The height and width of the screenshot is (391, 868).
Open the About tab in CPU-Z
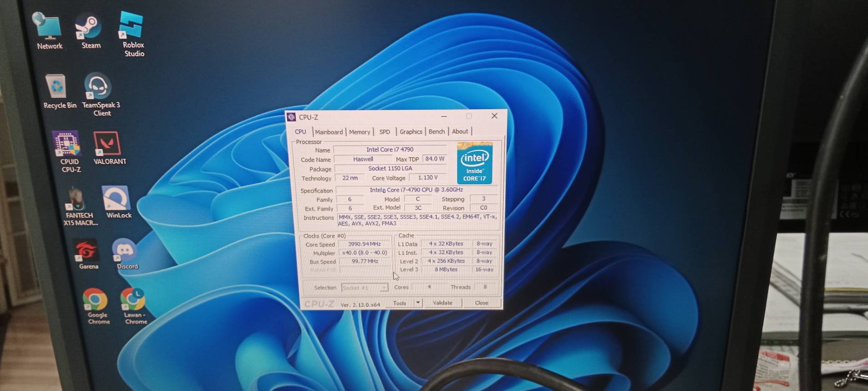(x=460, y=131)
